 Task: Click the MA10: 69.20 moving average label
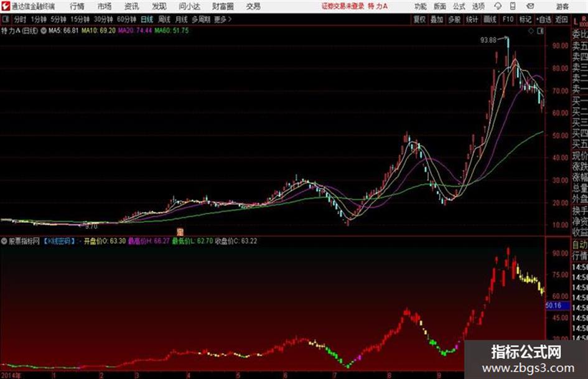[x=99, y=30]
